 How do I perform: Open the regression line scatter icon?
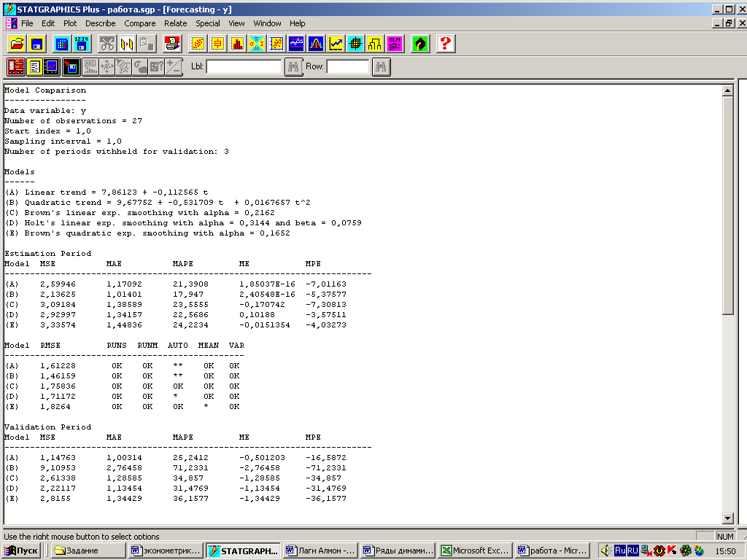[276, 44]
